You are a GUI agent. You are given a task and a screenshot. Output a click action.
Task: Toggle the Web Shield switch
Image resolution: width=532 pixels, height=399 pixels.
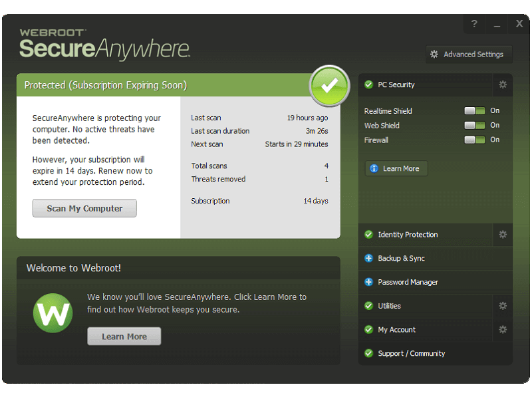point(475,125)
